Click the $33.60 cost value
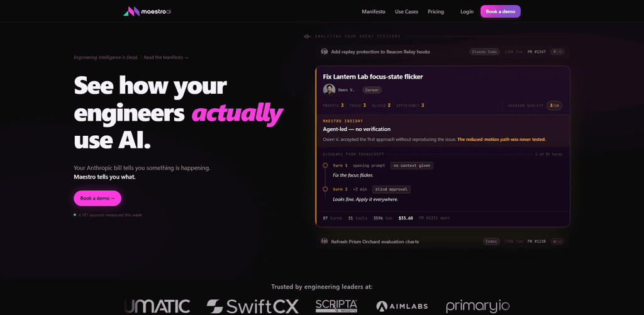644x315 pixels. point(406,218)
